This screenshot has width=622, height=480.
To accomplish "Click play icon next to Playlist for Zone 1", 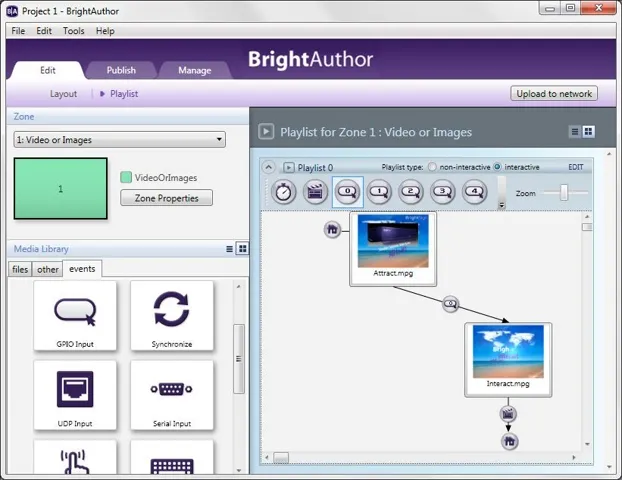I will point(266,132).
